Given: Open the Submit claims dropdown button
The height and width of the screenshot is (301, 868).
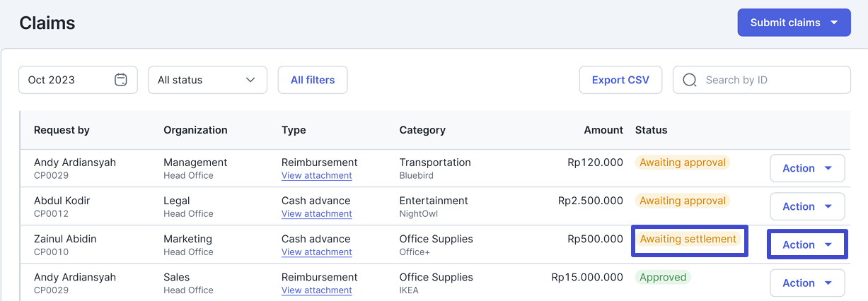Looking at the screenshot, I should point(794,23).
